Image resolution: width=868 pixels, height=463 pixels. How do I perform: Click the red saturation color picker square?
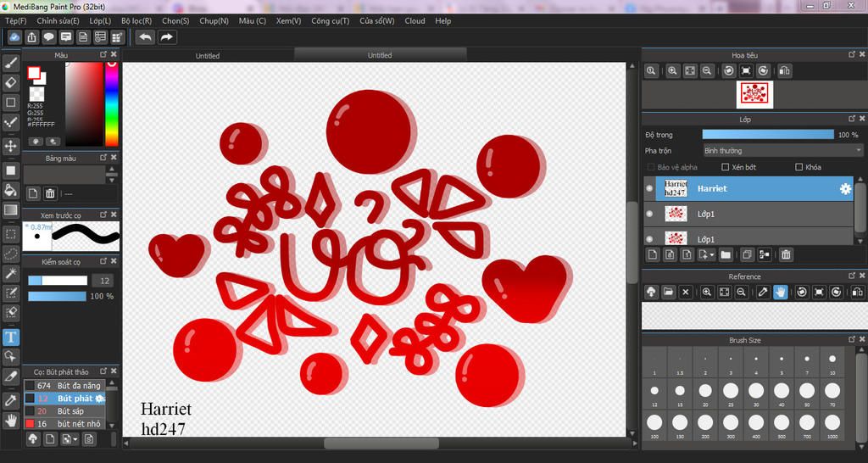(84, 103)
